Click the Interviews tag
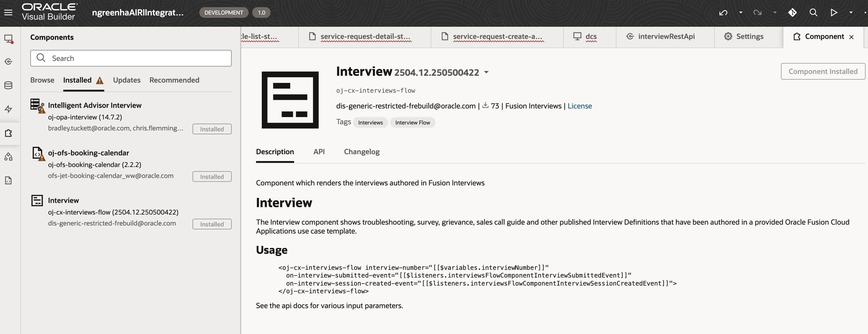The width and height of the screenshot is (868, 334). (x=370, y=123)
